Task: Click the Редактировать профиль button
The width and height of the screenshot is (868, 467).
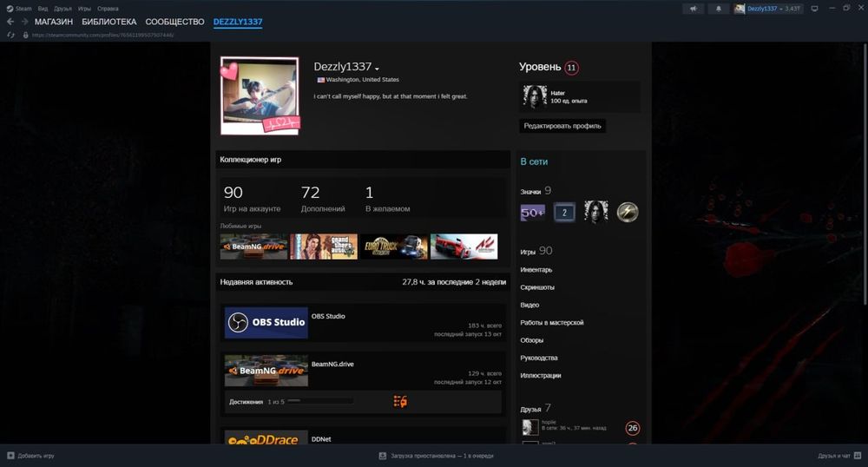Action: coord(562,126)
